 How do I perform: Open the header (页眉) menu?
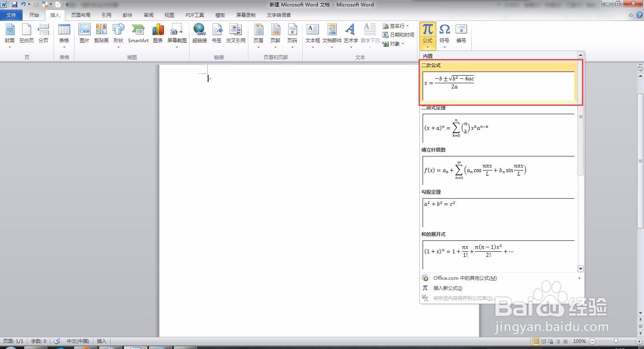(258, 35)
